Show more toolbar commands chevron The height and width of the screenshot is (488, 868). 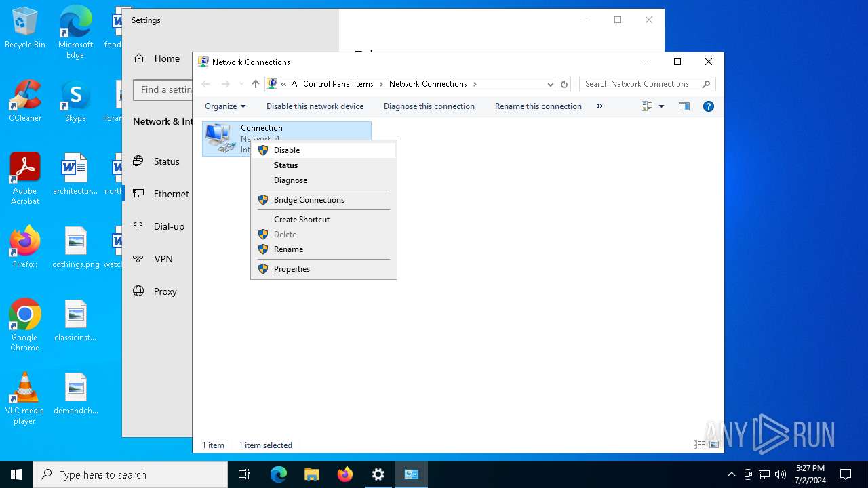point(599,106)
